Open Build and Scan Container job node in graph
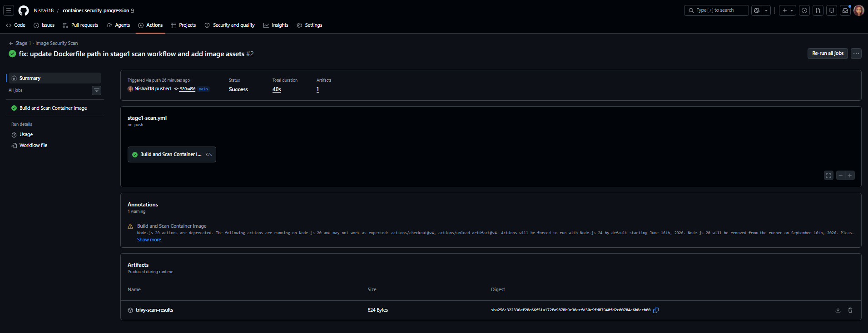Viewport: 868px width, 333px height. 172,155
